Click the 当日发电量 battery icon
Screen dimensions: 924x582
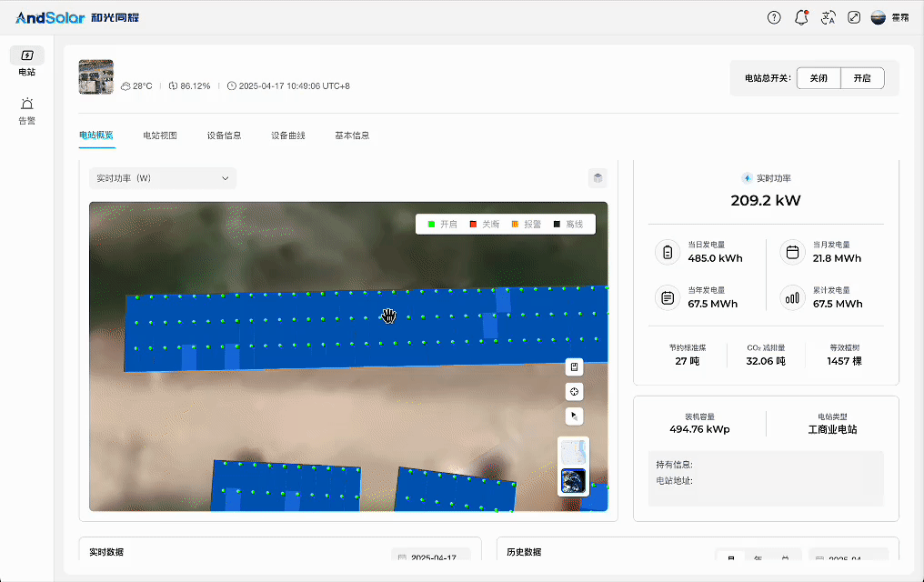click(x=667, y=252)
